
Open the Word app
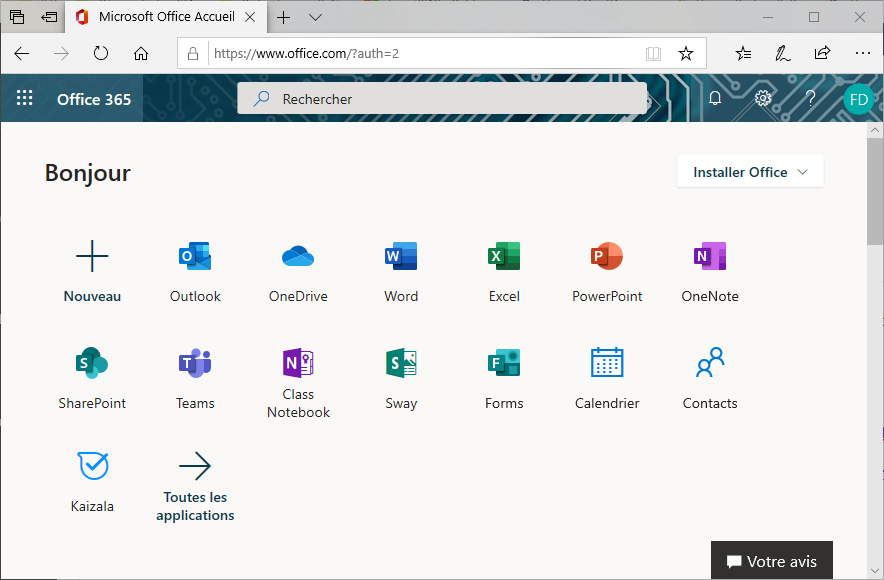(x=401, y=272)
